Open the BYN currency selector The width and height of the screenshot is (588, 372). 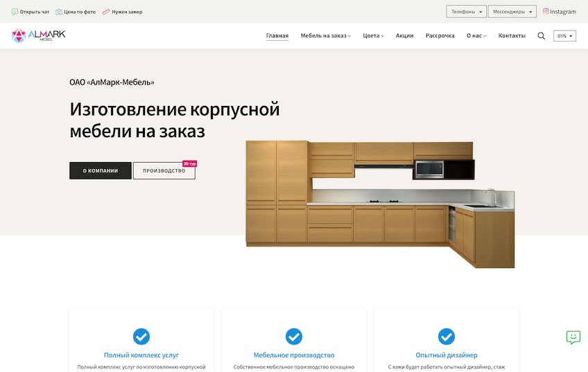tap(564, 36)
